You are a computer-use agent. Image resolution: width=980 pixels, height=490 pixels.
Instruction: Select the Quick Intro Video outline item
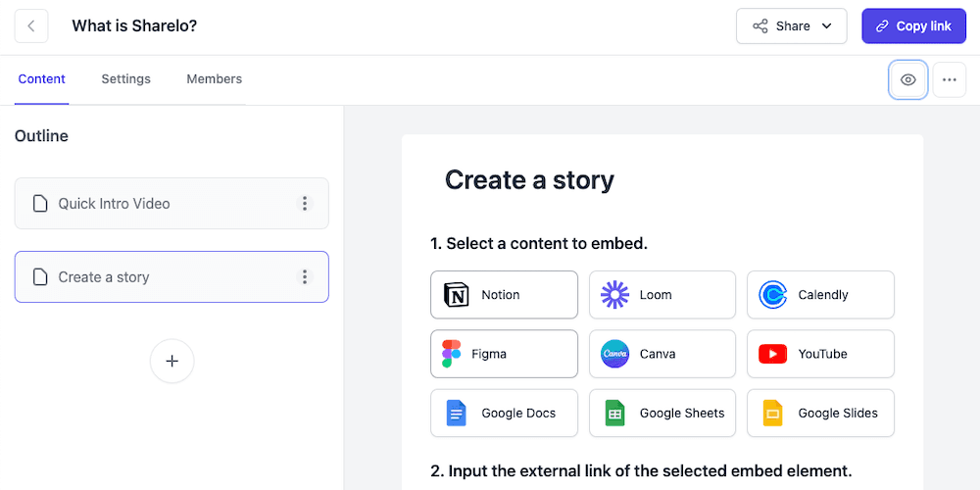171,204
